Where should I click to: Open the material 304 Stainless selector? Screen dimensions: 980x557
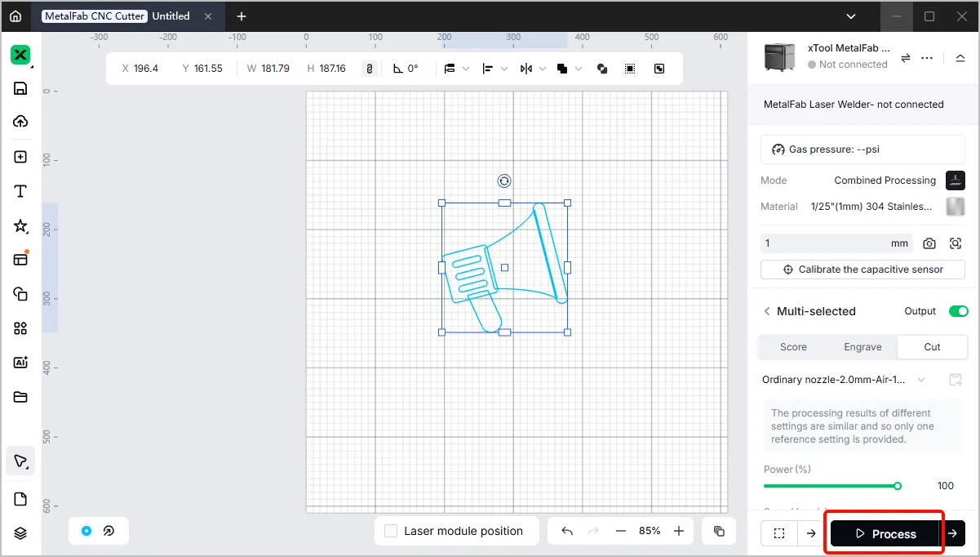tap(871, 207)
